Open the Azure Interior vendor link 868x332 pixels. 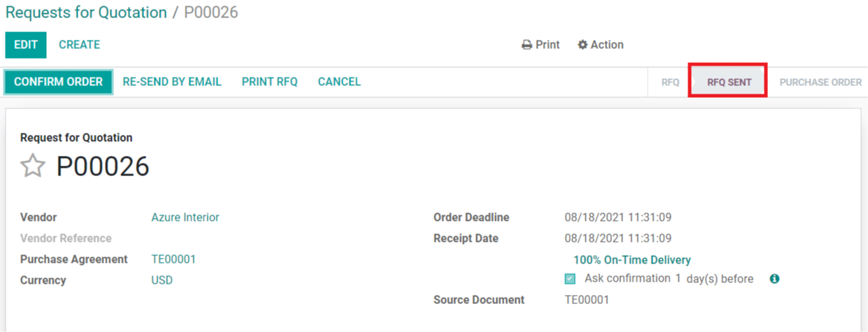185,217
